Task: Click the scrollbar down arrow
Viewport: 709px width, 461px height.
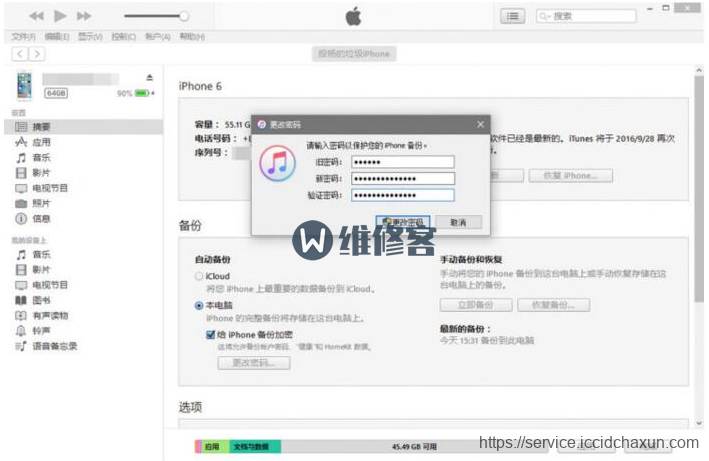Action: tap(699, 423)
